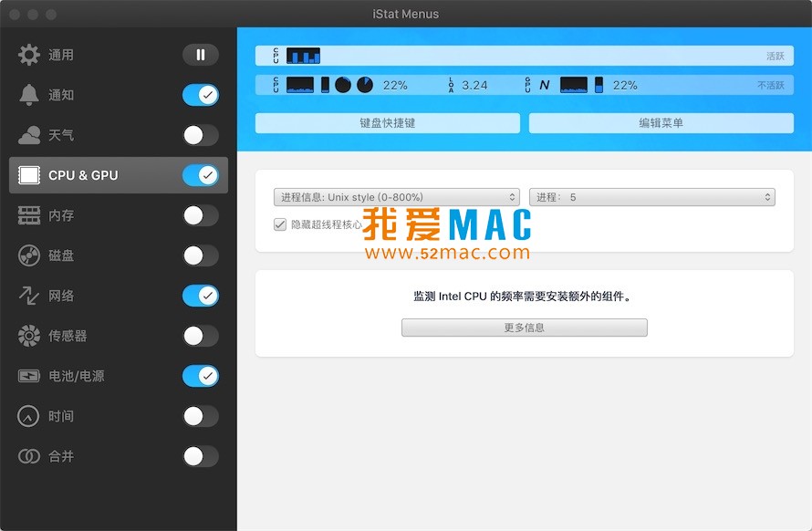The width and height of the screenshot is (812, 531).
Task: Turn on the 内存 memory switch
Action: click(201, 215)
